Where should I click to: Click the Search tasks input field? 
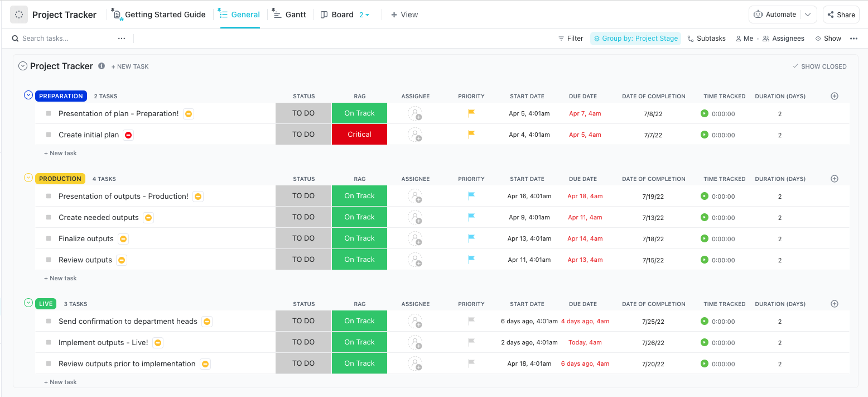pos(61,39)
